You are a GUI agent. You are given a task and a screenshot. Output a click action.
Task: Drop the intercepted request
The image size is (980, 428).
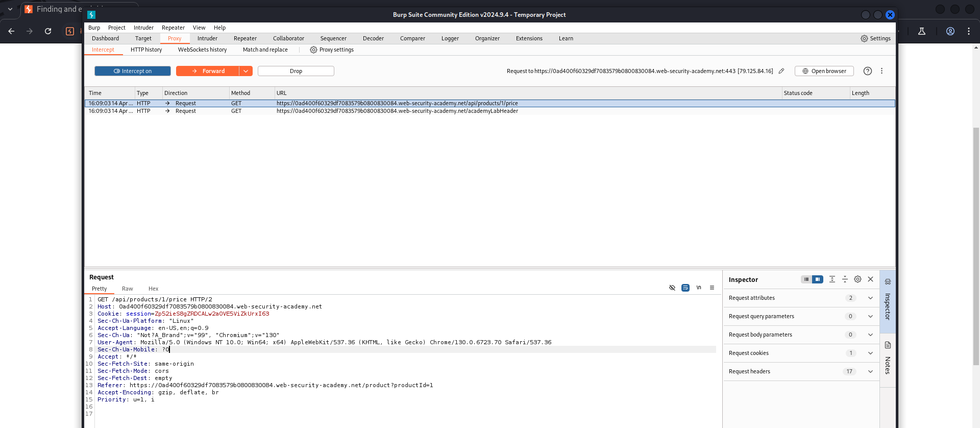tap(296, 71)
